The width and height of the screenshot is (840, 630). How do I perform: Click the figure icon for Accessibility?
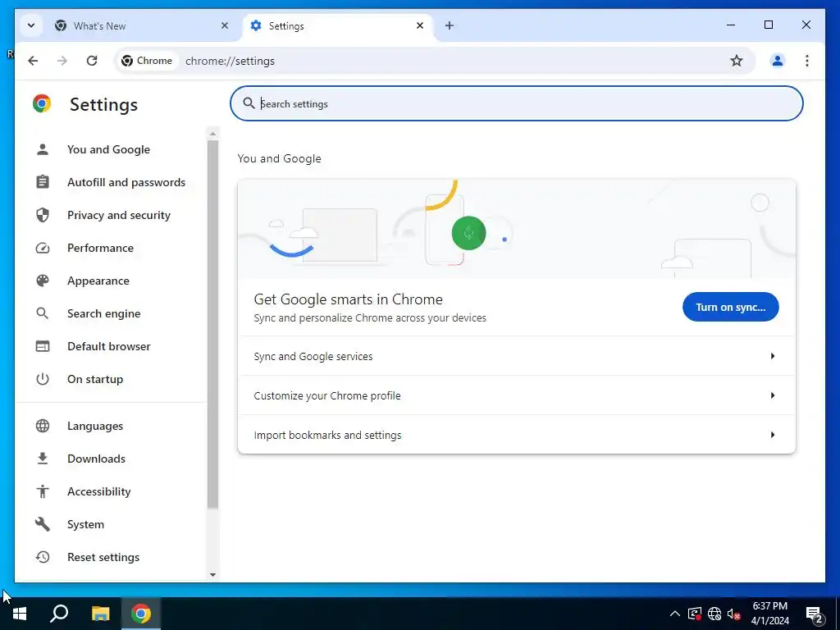(43, 491)
